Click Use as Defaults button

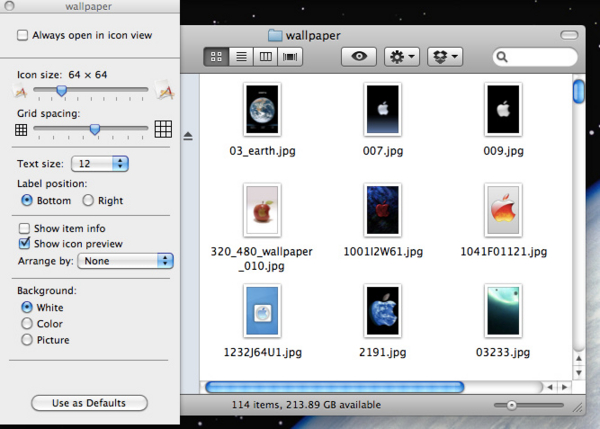coord(89,403)
